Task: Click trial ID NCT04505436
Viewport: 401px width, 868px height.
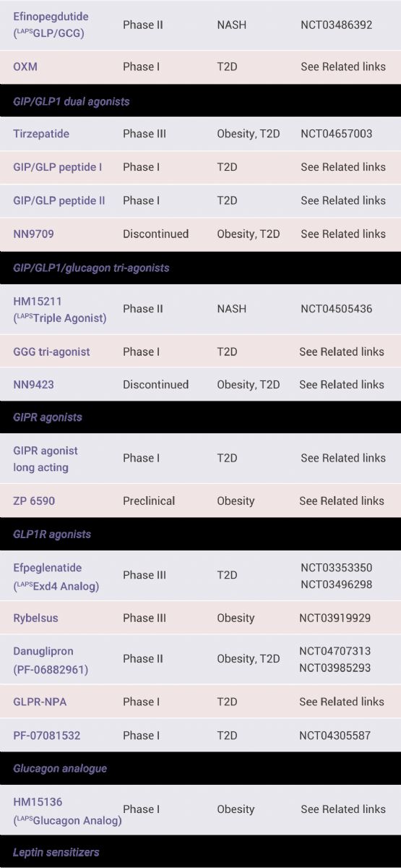Action: [337, 309]
